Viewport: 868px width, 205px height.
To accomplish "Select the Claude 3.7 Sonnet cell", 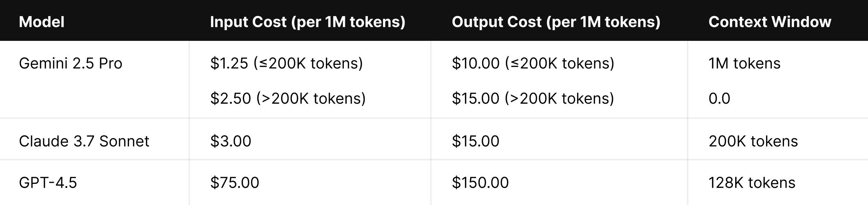I will (84, 141).
